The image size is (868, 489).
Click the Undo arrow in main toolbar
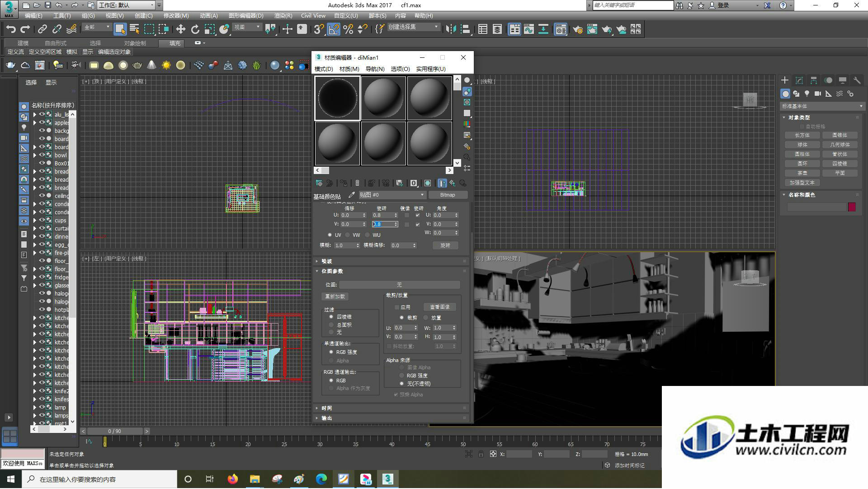(x=11, y=29)
